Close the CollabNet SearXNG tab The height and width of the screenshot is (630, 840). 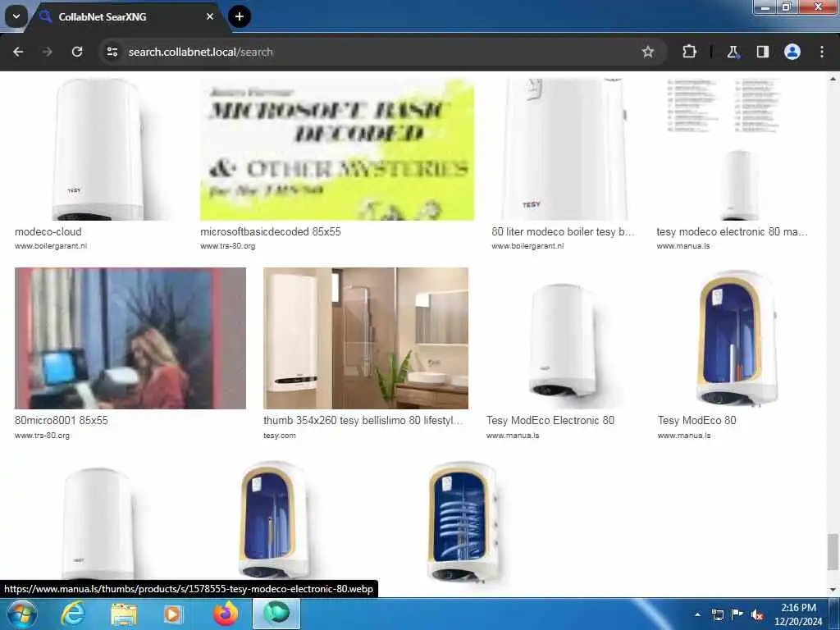pos(210,16)
